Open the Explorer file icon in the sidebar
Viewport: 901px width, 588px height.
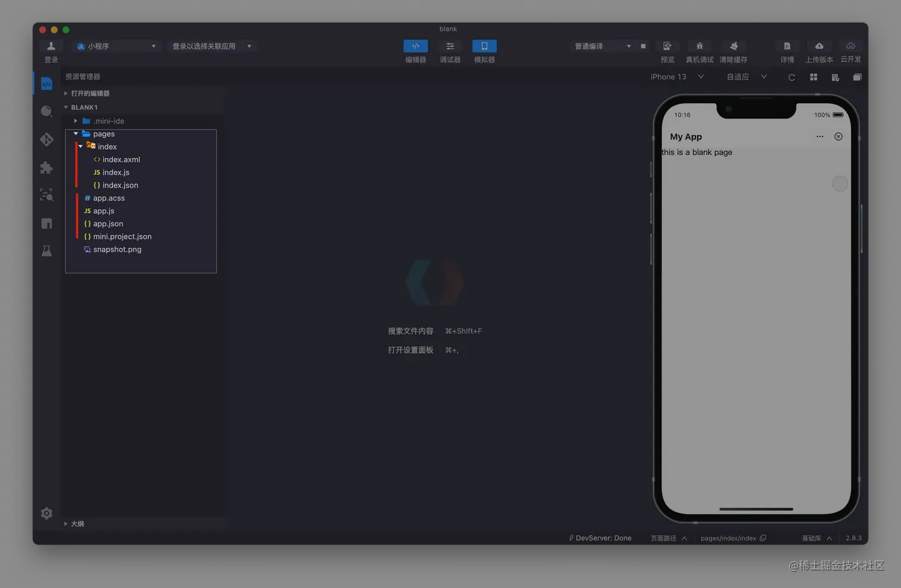coord(46,84)
